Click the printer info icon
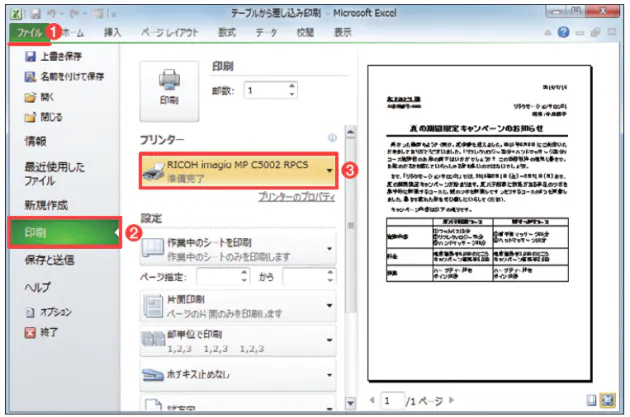Image resolution: width=630 pixels, height=417 pixels. tap(332, 138)
